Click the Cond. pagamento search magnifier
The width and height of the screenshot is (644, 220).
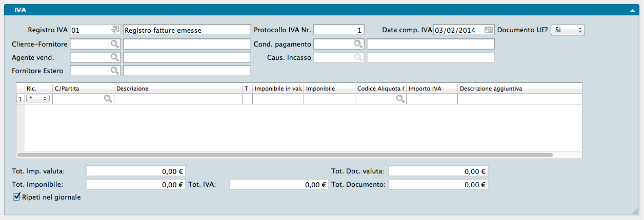coord(358,44)
